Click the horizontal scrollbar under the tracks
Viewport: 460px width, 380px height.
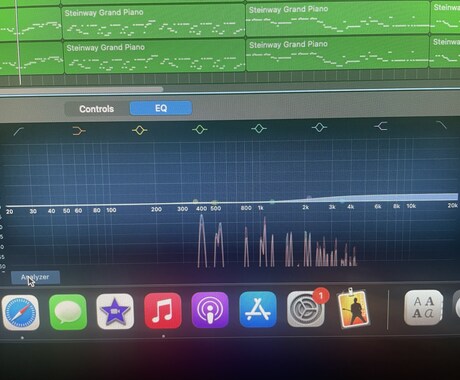[x=81, y=90]
